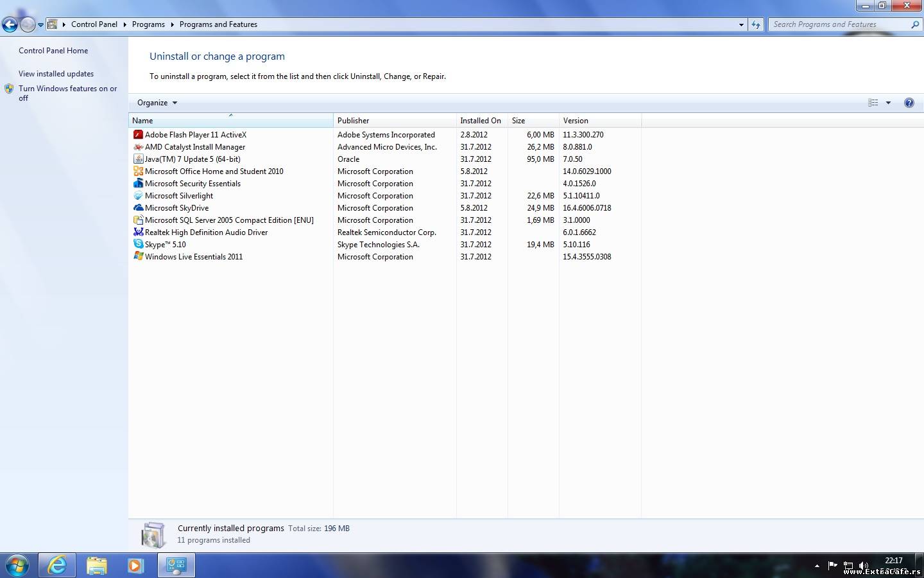Click the Skype 5.10 icon
The height and width of the screenshot is (578, 924).
coord(138,245)
